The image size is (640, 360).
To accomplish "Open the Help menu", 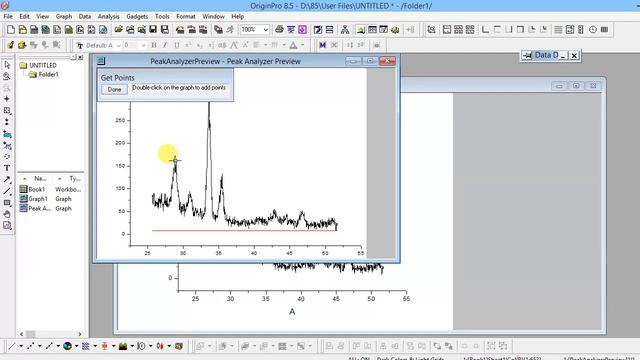I will click(x=238, y=16).
